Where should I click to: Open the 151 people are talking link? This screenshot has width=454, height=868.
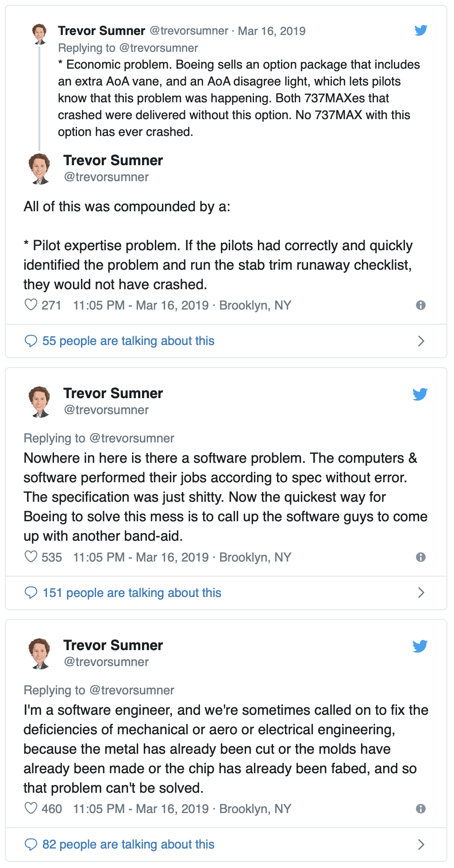pos(132,593)
